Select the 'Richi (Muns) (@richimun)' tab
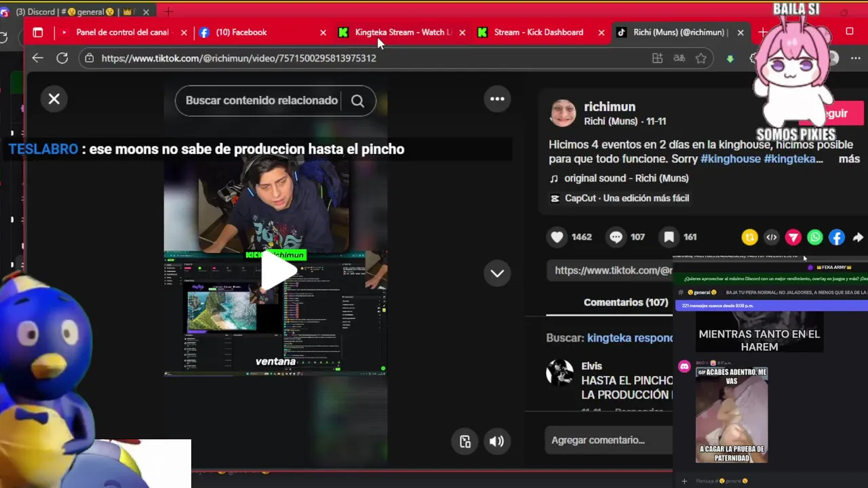This screenshot has width=868, height=488. [679, 32]
